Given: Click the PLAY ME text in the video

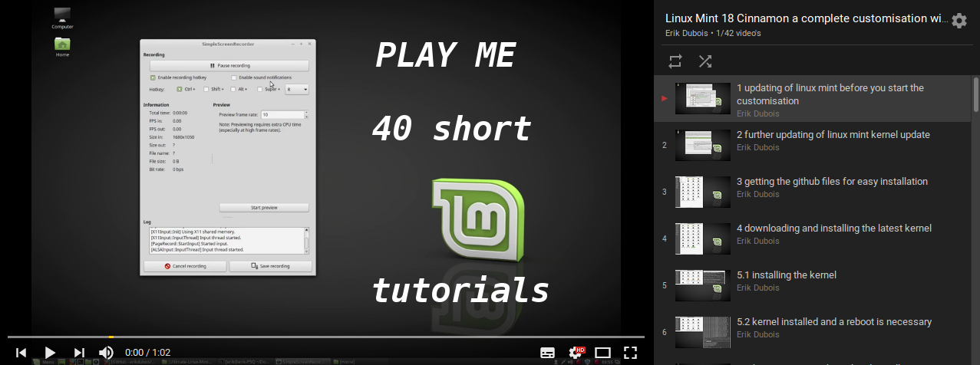Looking at the screenshot, I should (446, 57).
